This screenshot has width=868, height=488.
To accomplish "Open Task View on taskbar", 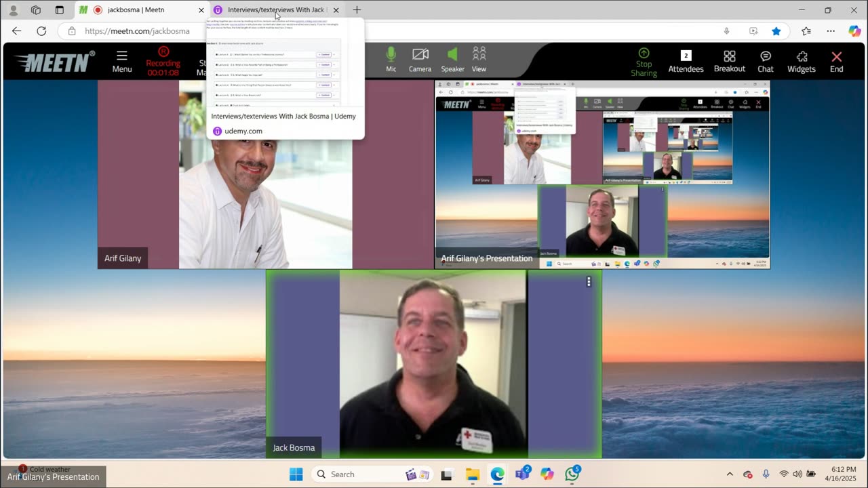I will 447,474.
